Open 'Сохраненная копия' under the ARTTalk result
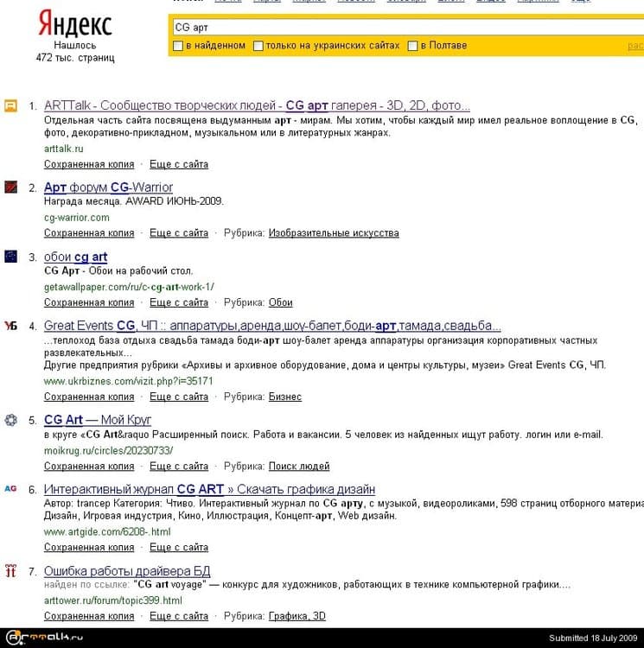 (89, 164)
